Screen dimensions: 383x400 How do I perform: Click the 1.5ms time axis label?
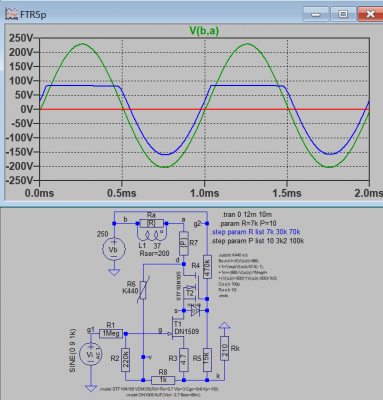pyautogui.click(x=287, y=193)
